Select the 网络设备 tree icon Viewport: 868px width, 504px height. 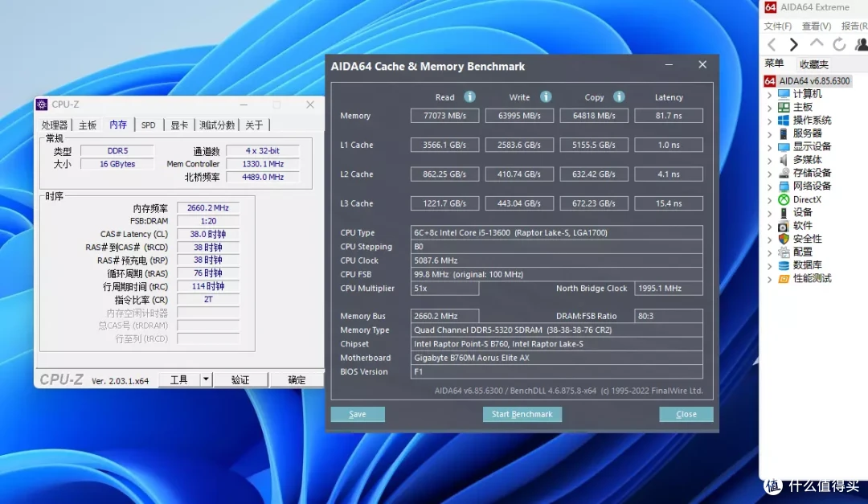tap(784, 186)
